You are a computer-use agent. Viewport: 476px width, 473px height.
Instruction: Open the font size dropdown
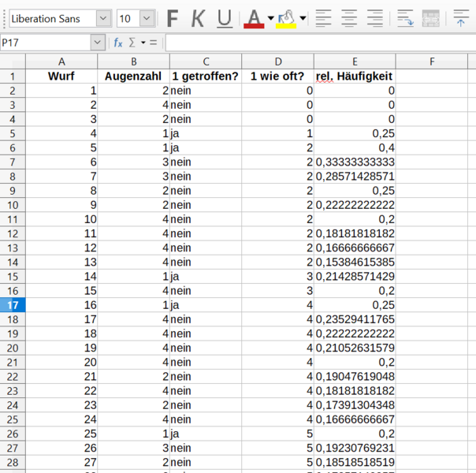pyautogui.click(x=147, y=18)
